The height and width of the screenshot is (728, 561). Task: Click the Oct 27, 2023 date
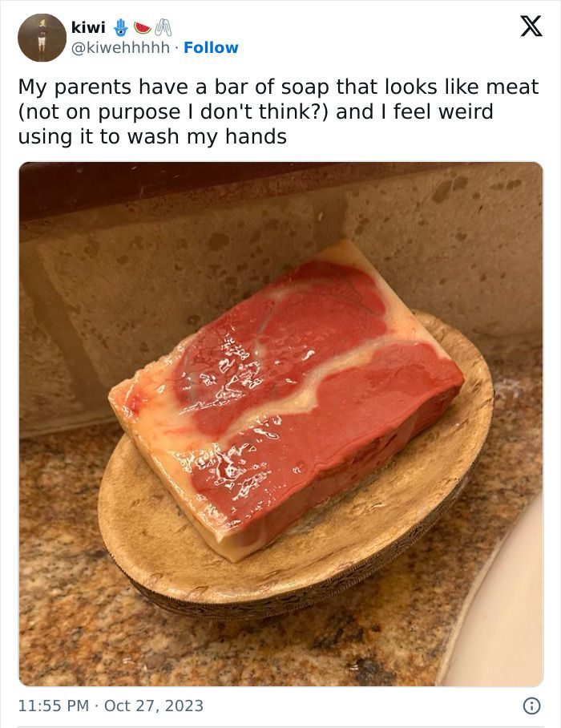pos(154,706)
